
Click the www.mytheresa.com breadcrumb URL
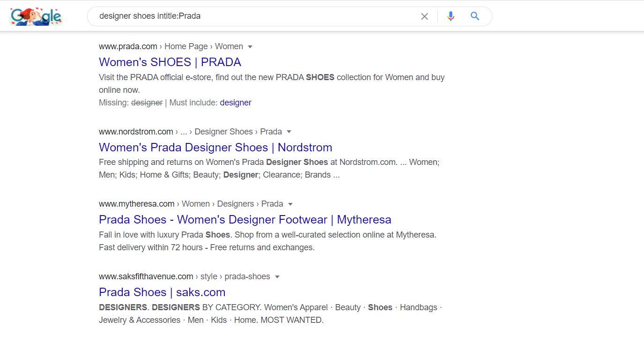point(136,204)
